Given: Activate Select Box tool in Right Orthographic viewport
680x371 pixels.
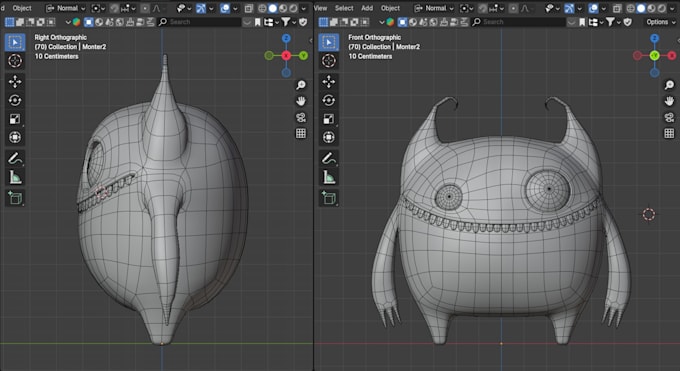Looking at the screenshot, I should click(x=15, y=42).
